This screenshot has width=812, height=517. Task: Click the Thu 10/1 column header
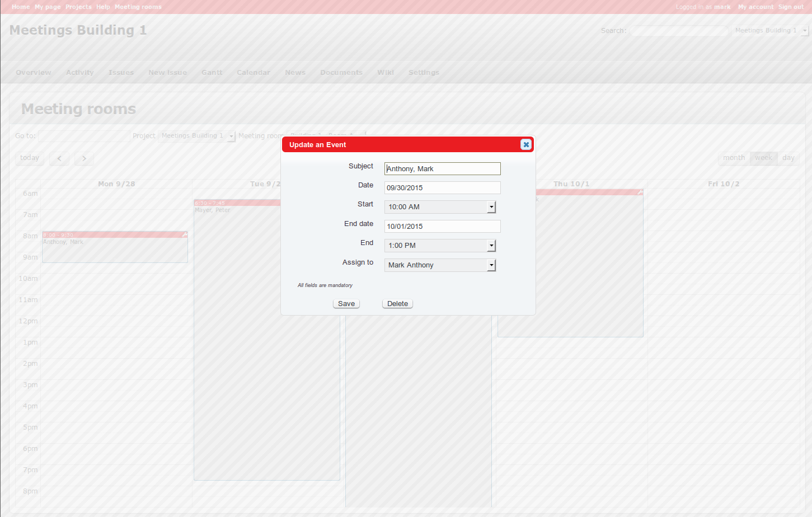click(571, 184)
